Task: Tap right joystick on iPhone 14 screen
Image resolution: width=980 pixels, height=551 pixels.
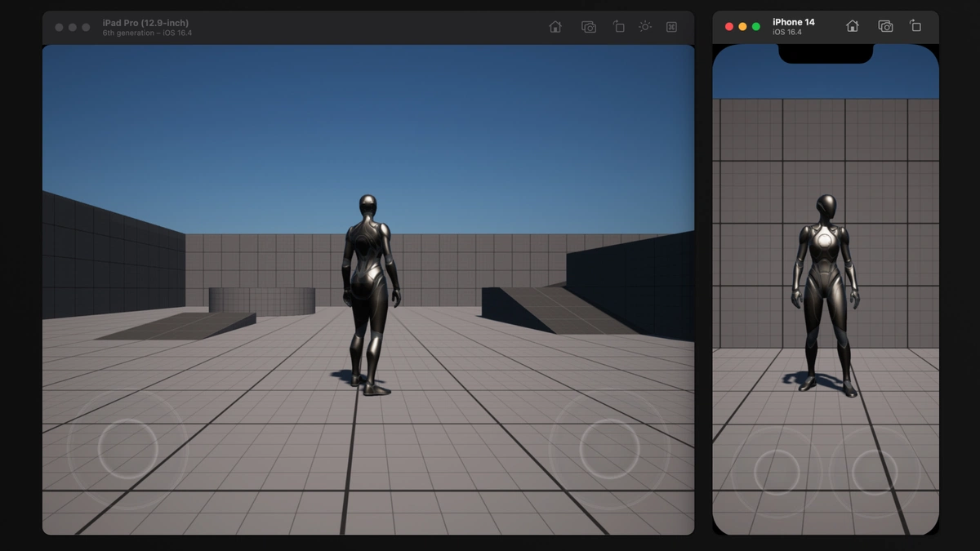Action: point(875,472)
